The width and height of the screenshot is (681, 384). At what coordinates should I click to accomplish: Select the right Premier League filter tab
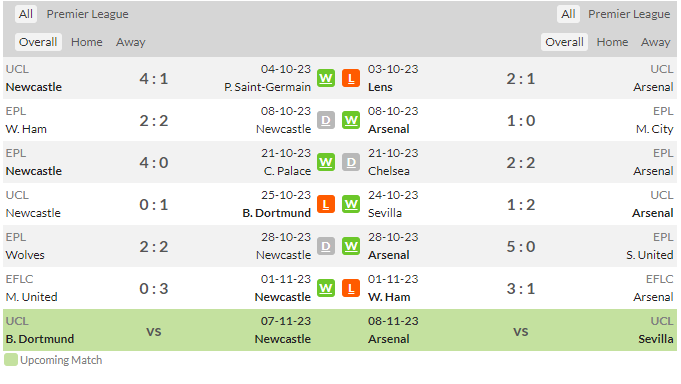pyautogui.click(x=629, y=14)
